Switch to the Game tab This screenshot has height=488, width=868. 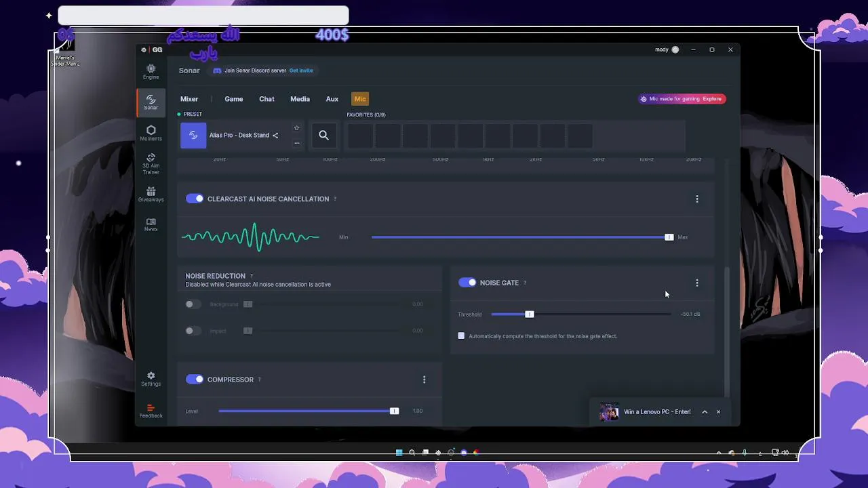tap(234, 99)
